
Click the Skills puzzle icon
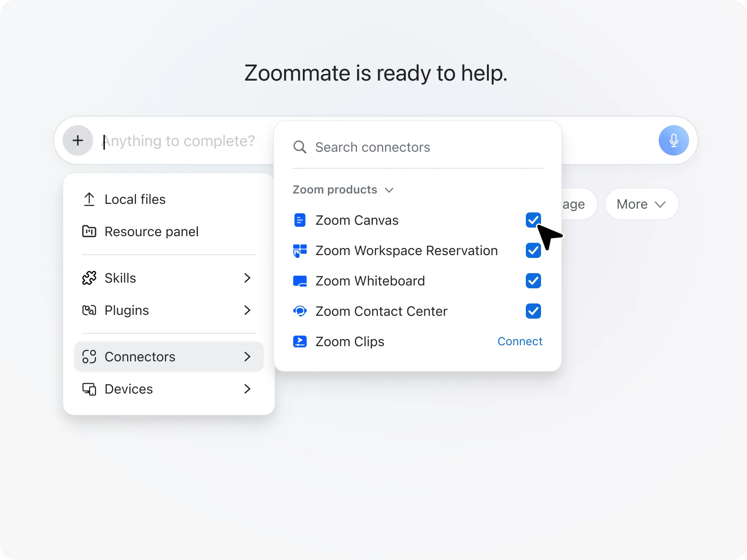[89, 278]
